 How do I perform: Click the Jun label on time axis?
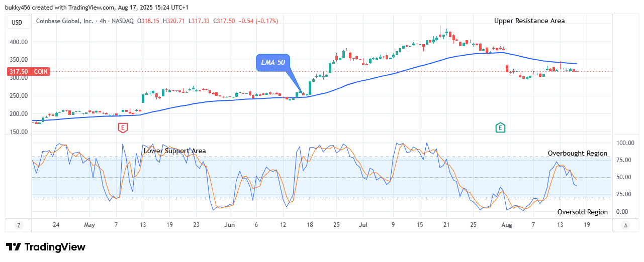point(230,225)
